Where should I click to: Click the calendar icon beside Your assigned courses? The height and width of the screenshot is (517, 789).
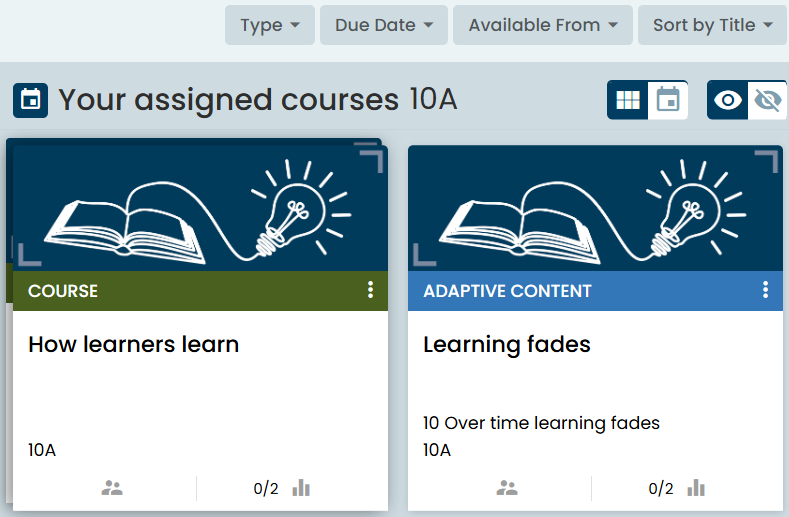(x=30, y=100)
